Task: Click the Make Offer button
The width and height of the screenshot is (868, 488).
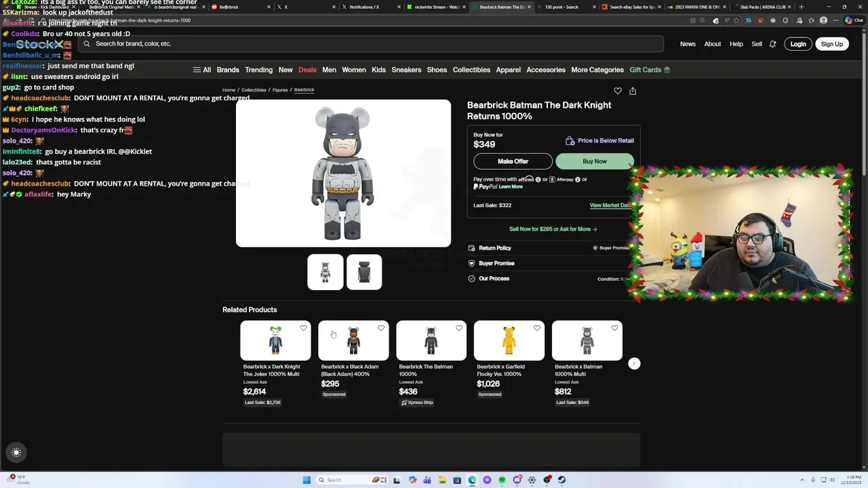Action: (513, 161)
